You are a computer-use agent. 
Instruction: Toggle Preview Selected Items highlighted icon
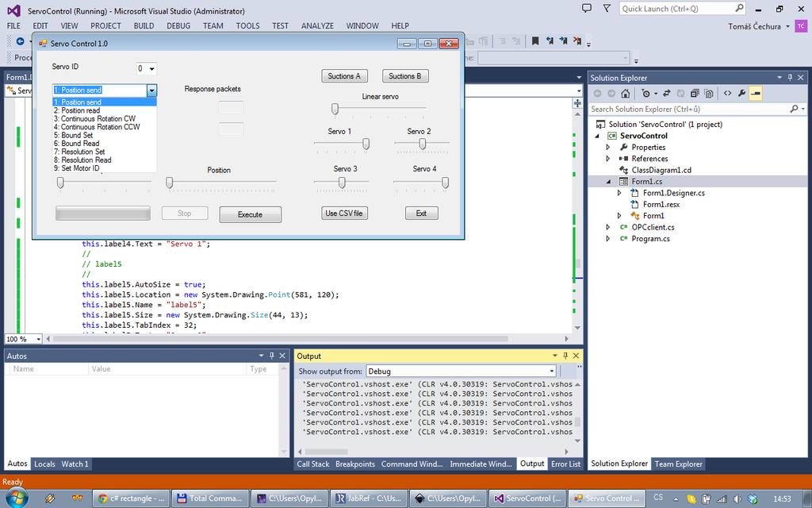(x=756, y=94)
